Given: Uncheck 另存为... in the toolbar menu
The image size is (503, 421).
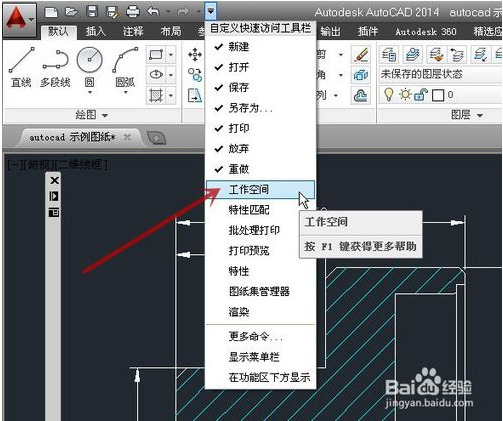Looking at the screenshot, I should [260, 108].
